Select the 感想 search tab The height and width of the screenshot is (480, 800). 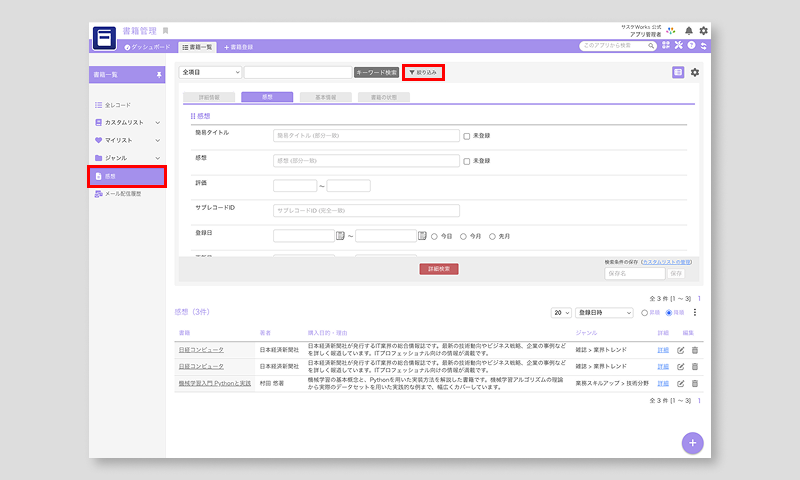[267, 97]
